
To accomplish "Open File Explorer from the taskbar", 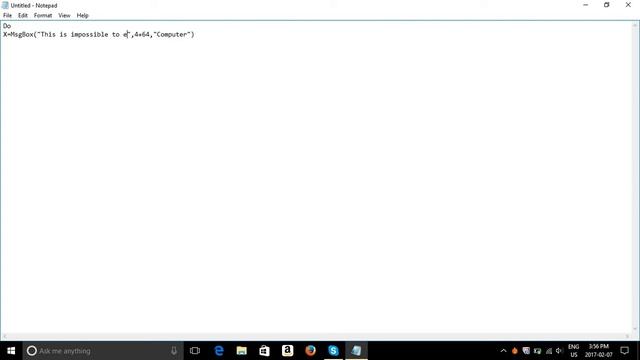I will coord(242,351).
